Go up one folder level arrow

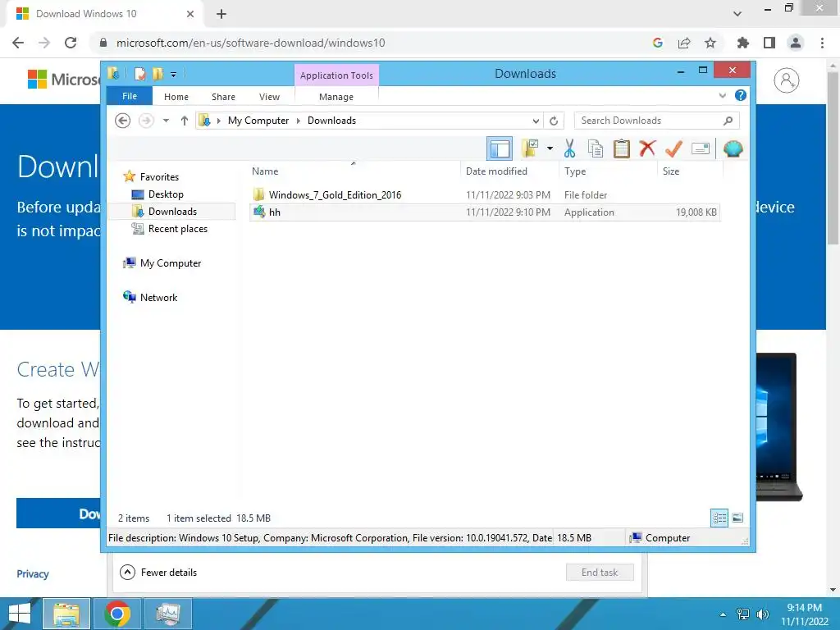pos(185,121)
